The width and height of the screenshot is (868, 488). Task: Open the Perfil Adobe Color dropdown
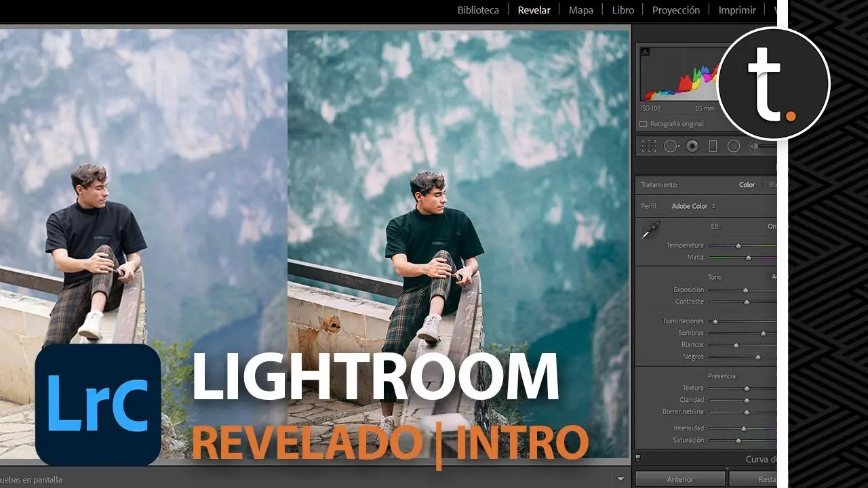693,206
